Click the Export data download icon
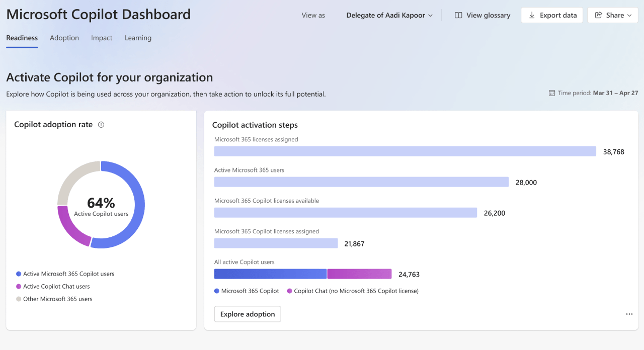 point(532,15)
